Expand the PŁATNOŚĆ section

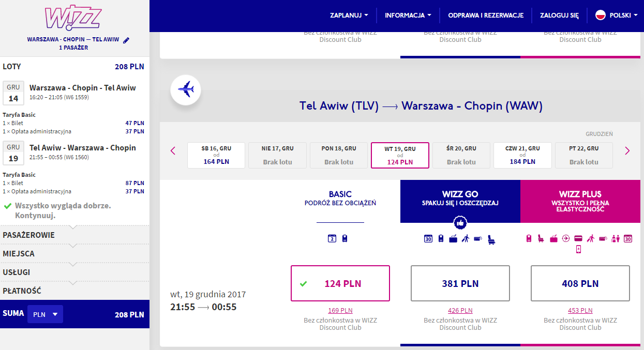74,291
